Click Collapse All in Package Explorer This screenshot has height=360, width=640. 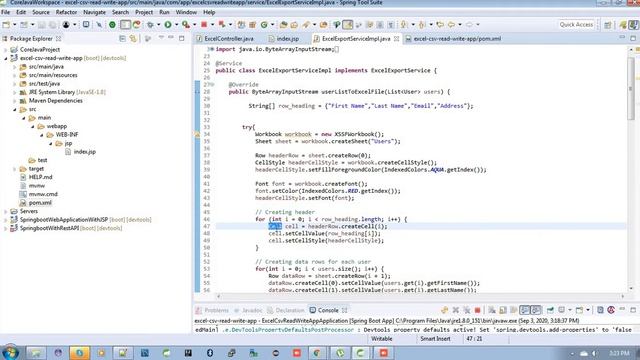(x=122, y=38)
